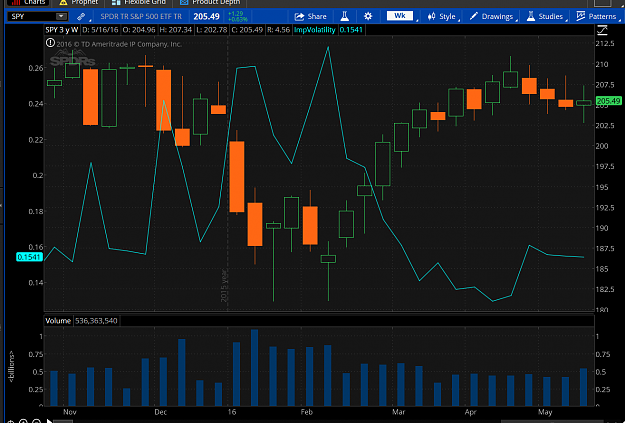Image resolution: width=625 pixels, height=423 pixels.
Task: Open the Style menu
Action: point(442,16)
